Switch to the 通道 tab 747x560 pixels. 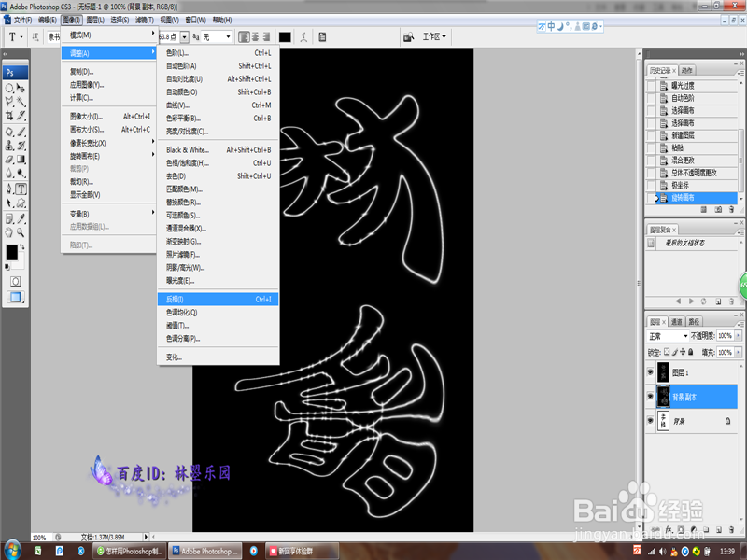[679, 320]
